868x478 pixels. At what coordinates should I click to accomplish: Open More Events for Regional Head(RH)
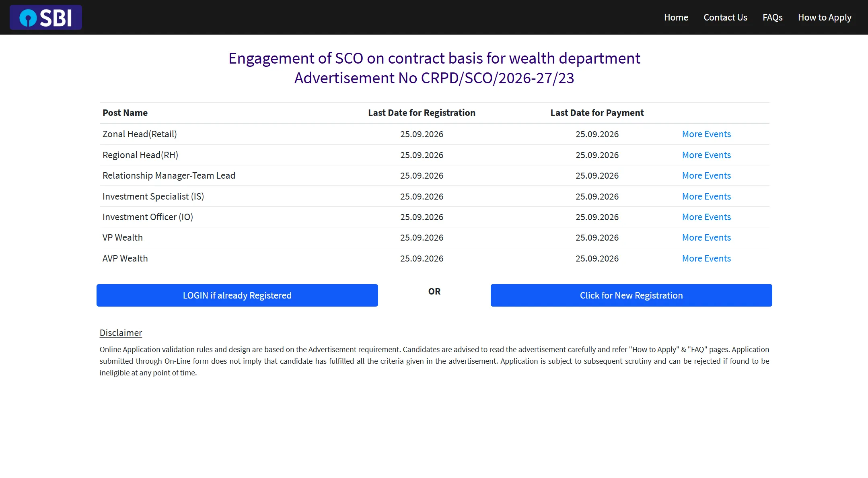click(x=706, y=155)
